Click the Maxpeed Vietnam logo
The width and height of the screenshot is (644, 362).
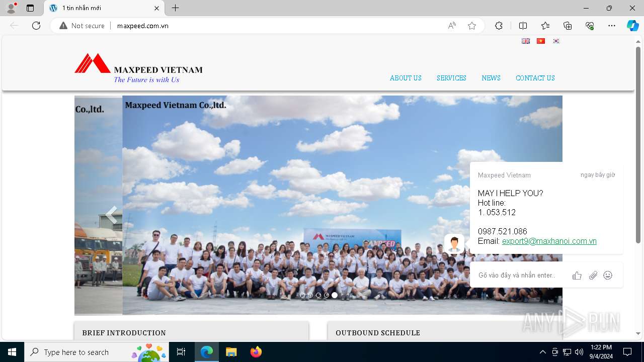[x=138, y=68]
